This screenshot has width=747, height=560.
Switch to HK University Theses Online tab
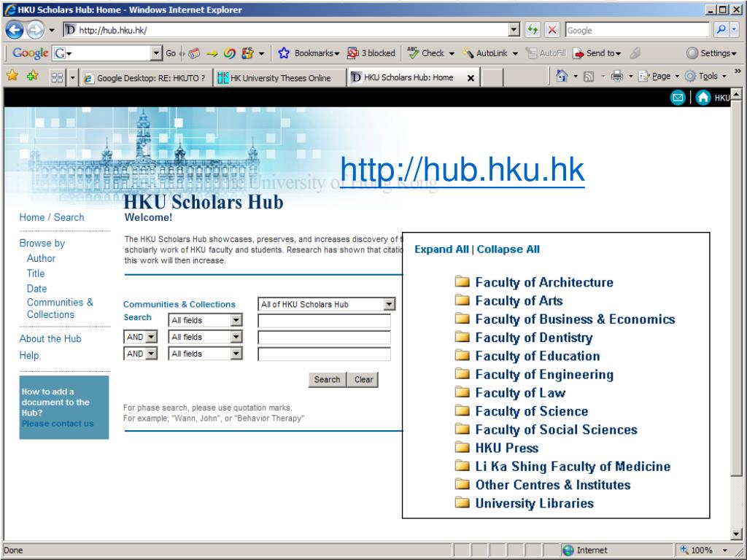(279, 78)
